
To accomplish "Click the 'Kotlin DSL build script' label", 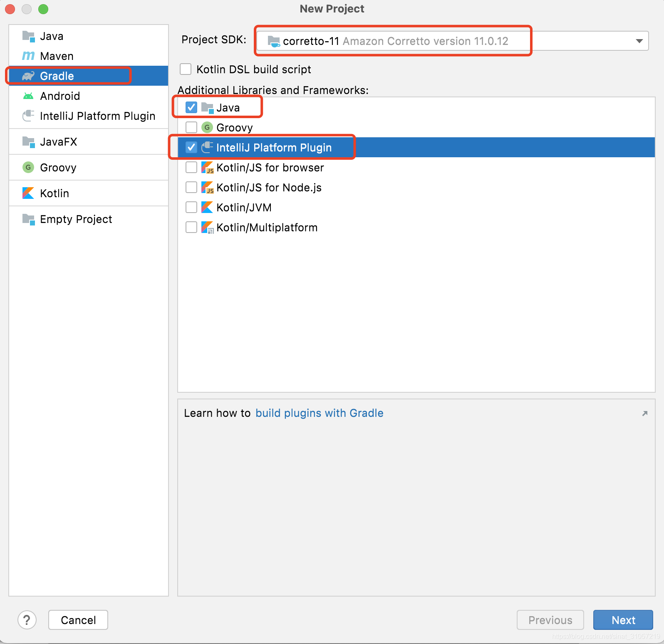I will pos(254,69).
